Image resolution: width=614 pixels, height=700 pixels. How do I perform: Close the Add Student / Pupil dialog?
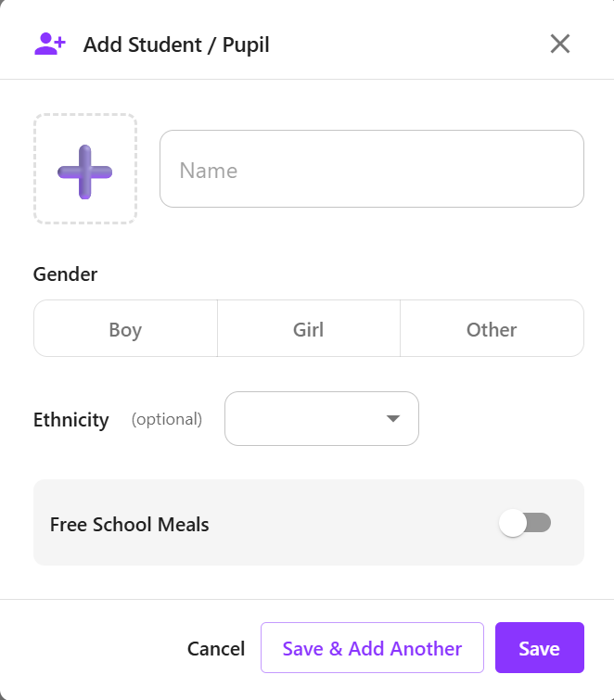pyautogui.click(x=559, y=44)
